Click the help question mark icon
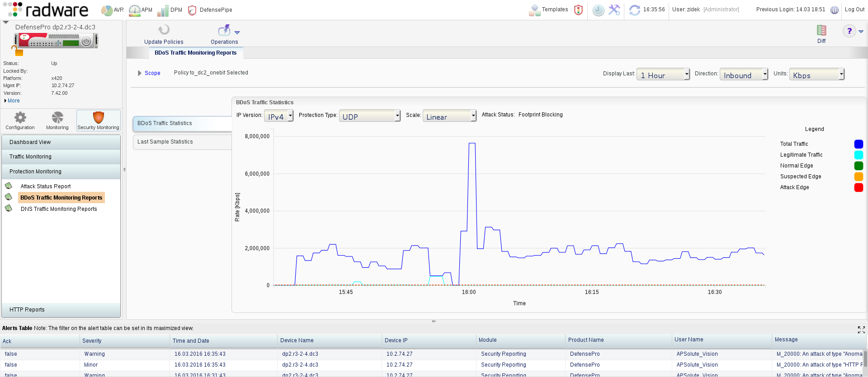 [x=849, y=31]
